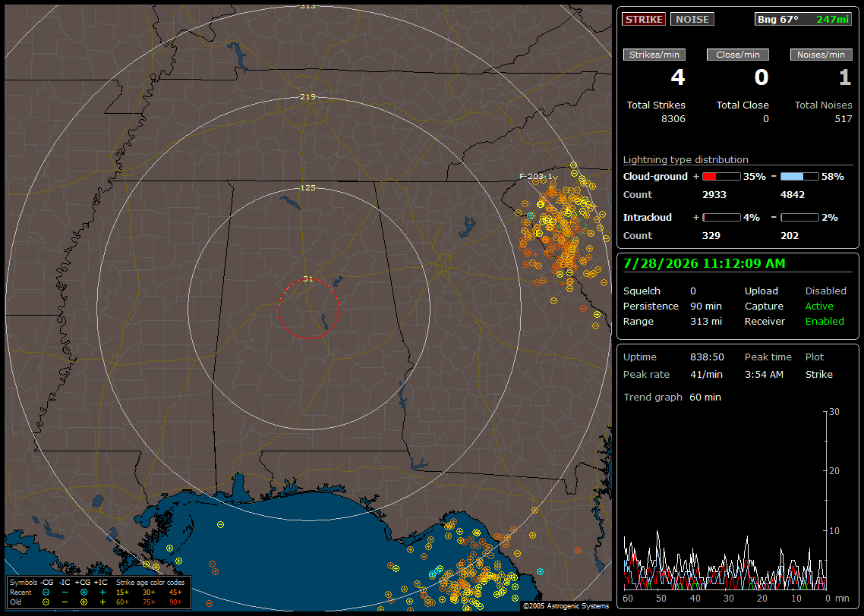Click the pink +IC 4% distribution bar
This screenshot has width=864, height=616.
(721, 218)
